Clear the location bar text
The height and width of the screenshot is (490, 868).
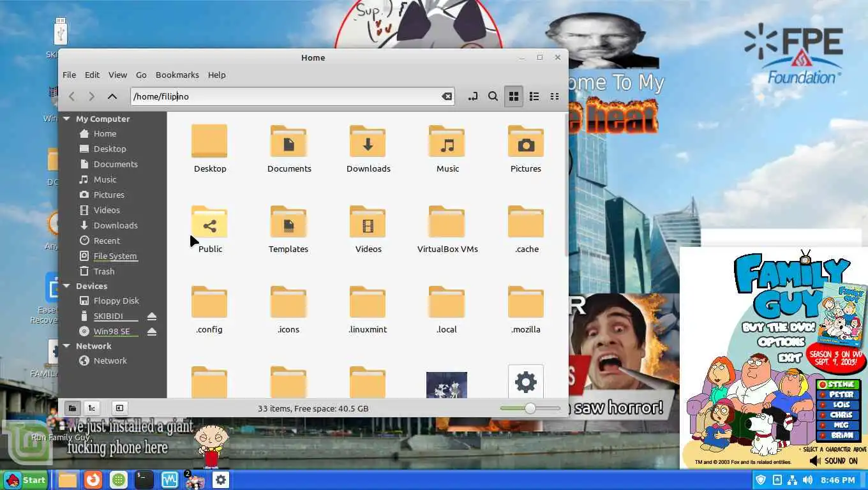pyautogui.click(x=447, y=96)
